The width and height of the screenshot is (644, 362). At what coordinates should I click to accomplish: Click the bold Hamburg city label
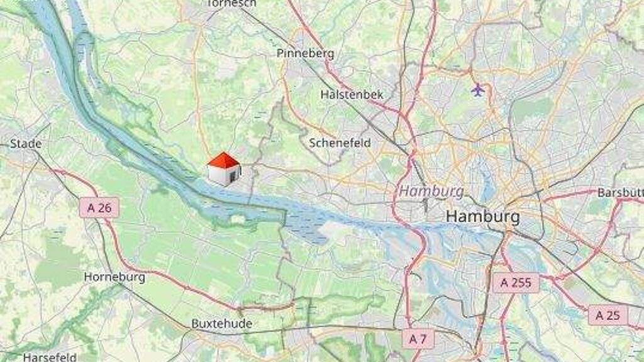(x=482, y=216)
